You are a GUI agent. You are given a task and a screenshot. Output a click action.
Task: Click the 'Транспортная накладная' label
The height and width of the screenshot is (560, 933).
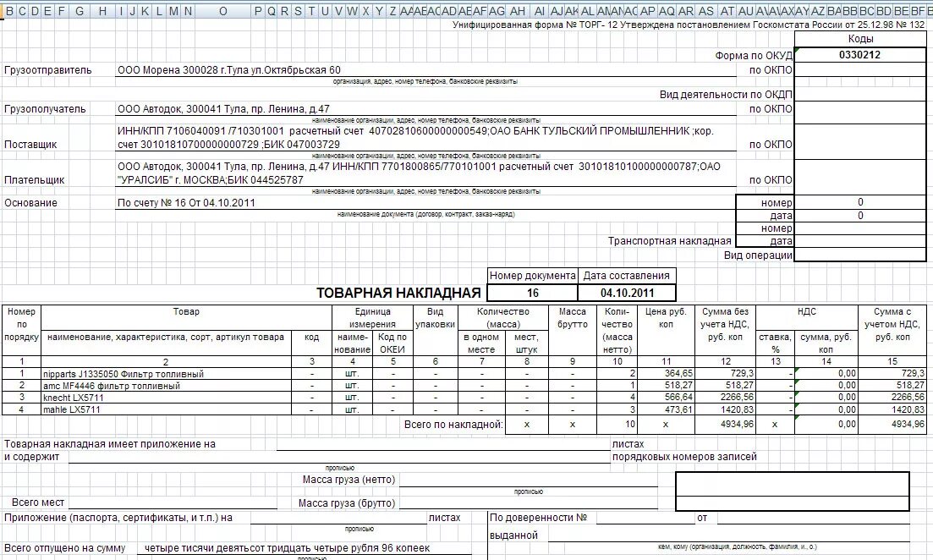point(669,241)
